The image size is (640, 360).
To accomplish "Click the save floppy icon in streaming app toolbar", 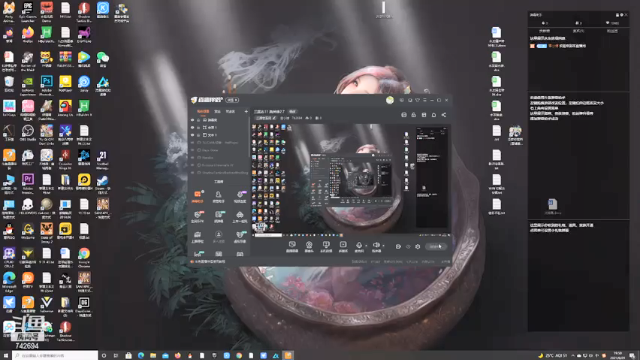I will pos(424,115).
